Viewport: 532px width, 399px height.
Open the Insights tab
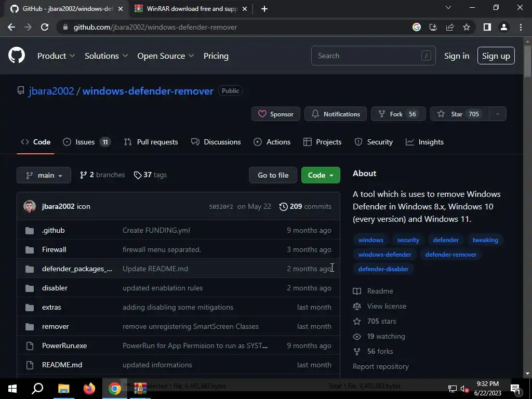[x=424, y=142]
